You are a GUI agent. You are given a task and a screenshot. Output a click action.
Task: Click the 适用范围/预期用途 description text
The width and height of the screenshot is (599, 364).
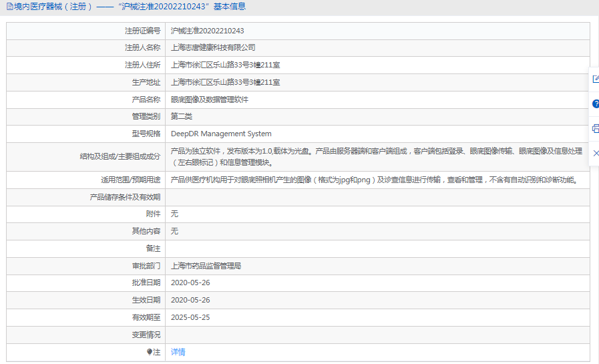[x=374, y=180]
